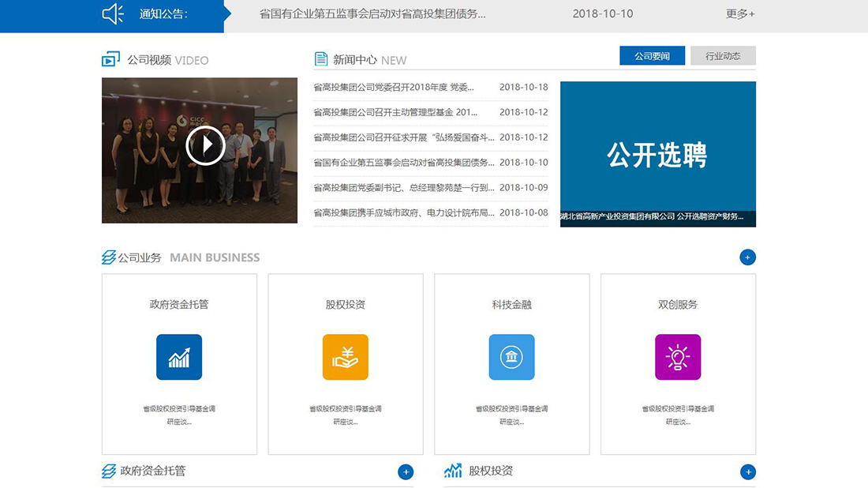Click date 2018-10-09 in news list
Viewport: 868px width, 488px height.
coord(524,187)
